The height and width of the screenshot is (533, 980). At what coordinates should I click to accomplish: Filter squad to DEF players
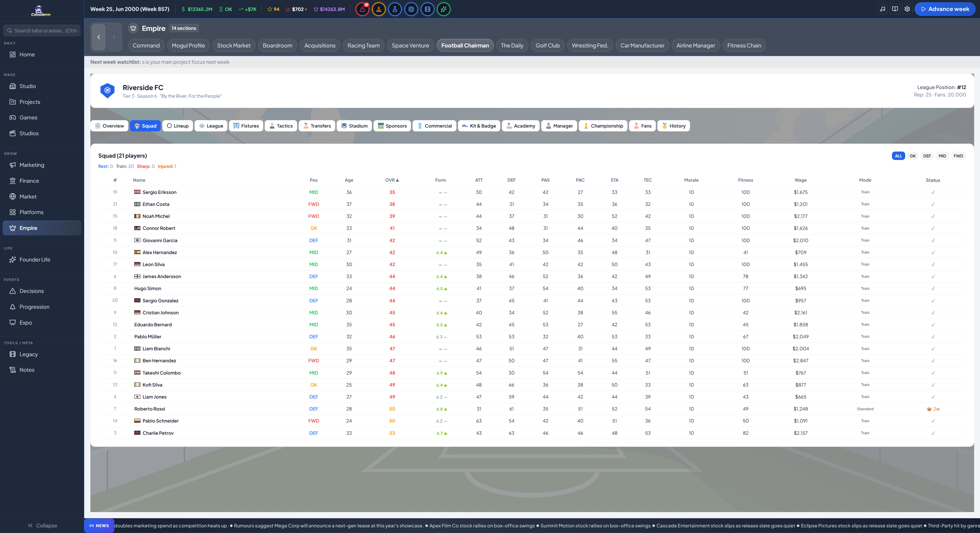pyautogui.click(x=927, y=156)
